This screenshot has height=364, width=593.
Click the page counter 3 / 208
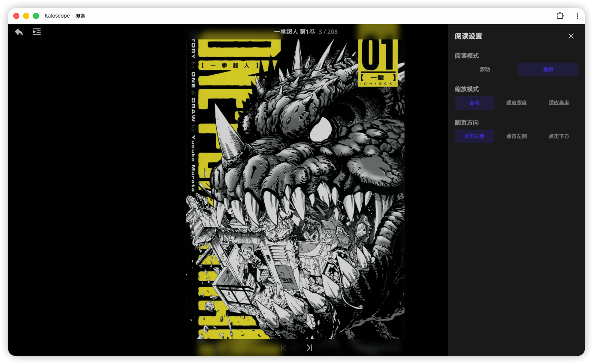click(328, 32)
